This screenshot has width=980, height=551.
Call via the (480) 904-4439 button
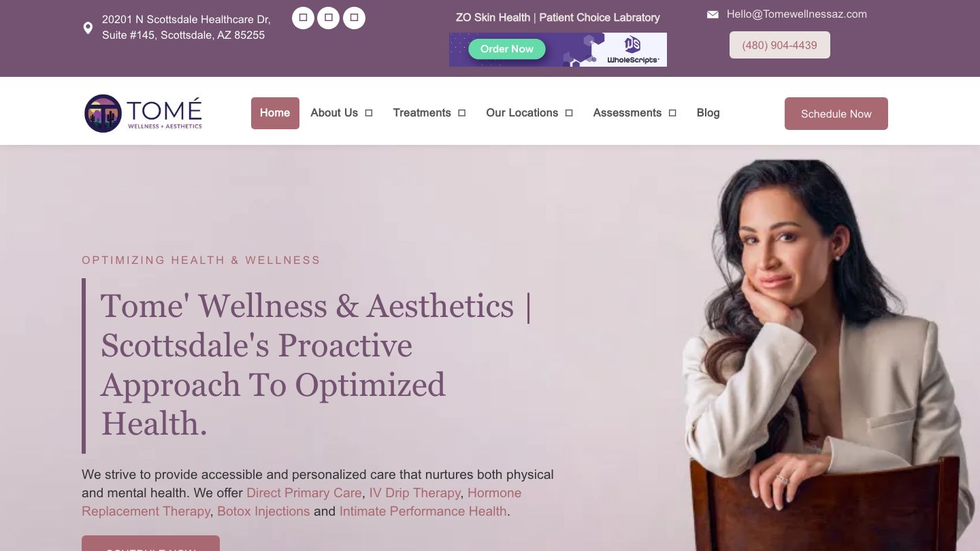pos(779,45)
